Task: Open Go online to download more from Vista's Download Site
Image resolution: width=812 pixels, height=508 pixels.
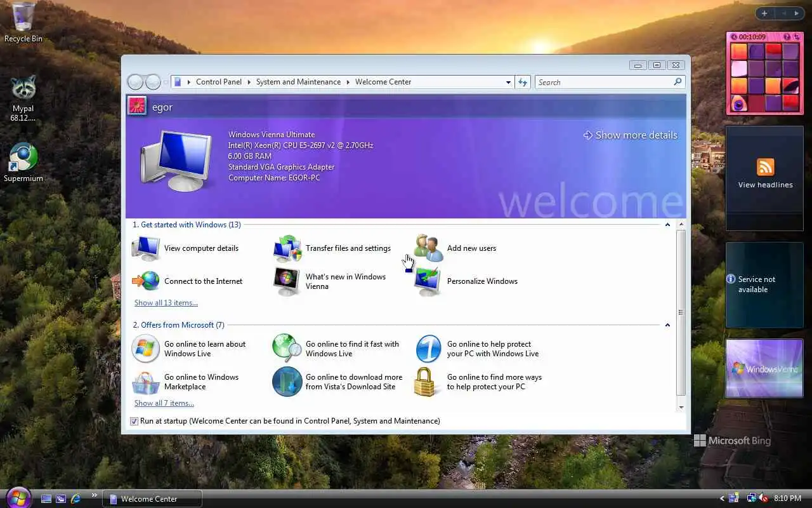Action: 337,382
